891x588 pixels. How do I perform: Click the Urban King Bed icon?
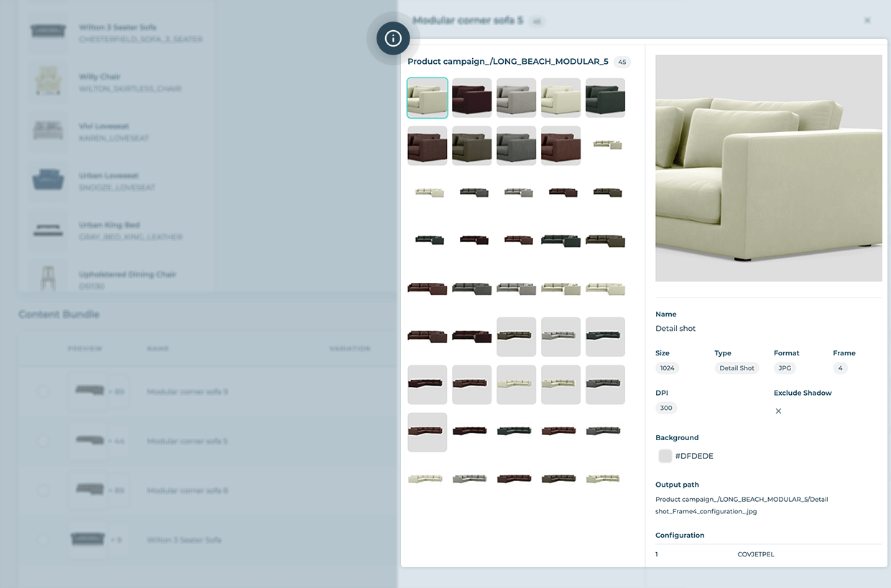pyautogui.click(x=47, y=230)
